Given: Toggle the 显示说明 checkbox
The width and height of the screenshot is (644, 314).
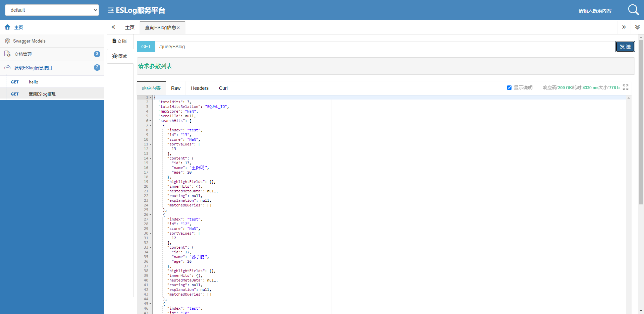Looking at the screenshot, I should pyautogui.click(x=509, y=87).
